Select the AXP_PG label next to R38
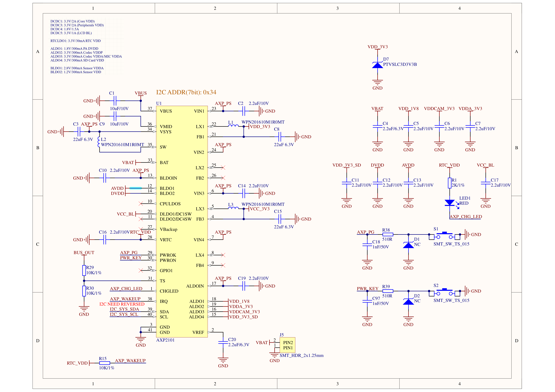 tap(365, 232)
